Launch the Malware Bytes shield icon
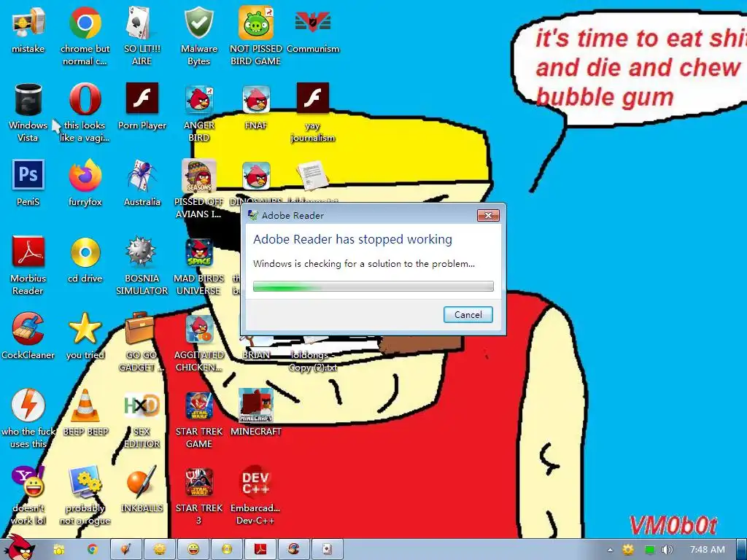This screenshot has height=560, width=747. 198,36
